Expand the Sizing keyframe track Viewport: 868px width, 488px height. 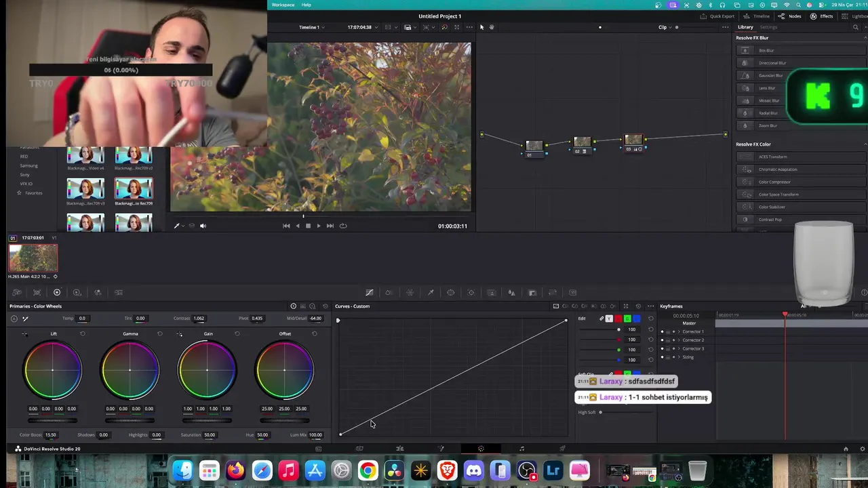click(679, 357)
